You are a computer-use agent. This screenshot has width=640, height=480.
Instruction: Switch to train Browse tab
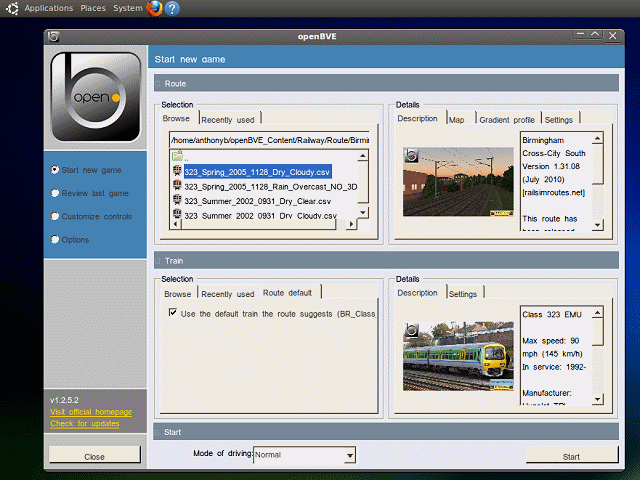coord(178,294)
